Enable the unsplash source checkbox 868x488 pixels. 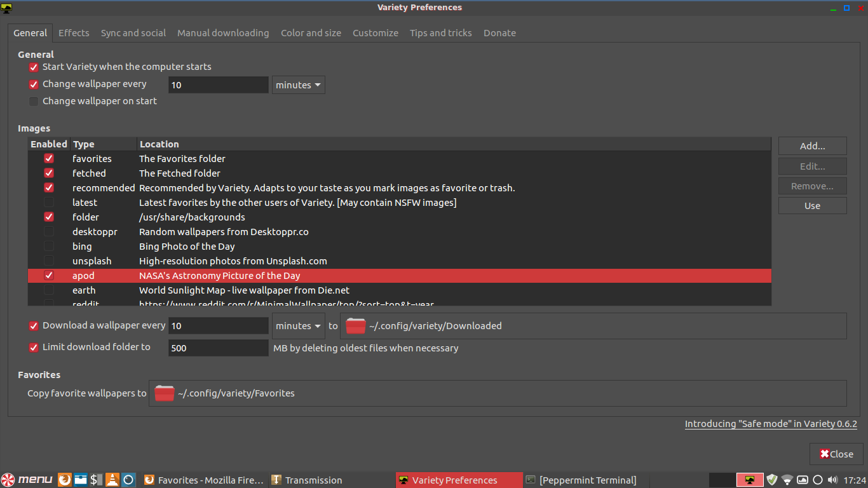coord(49,261)
